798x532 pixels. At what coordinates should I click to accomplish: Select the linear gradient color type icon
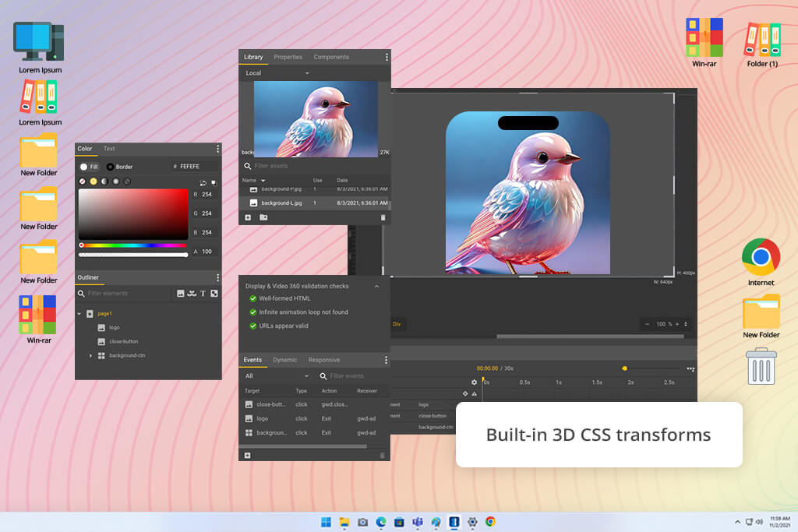pyautogui.click(x=104, y=181)
